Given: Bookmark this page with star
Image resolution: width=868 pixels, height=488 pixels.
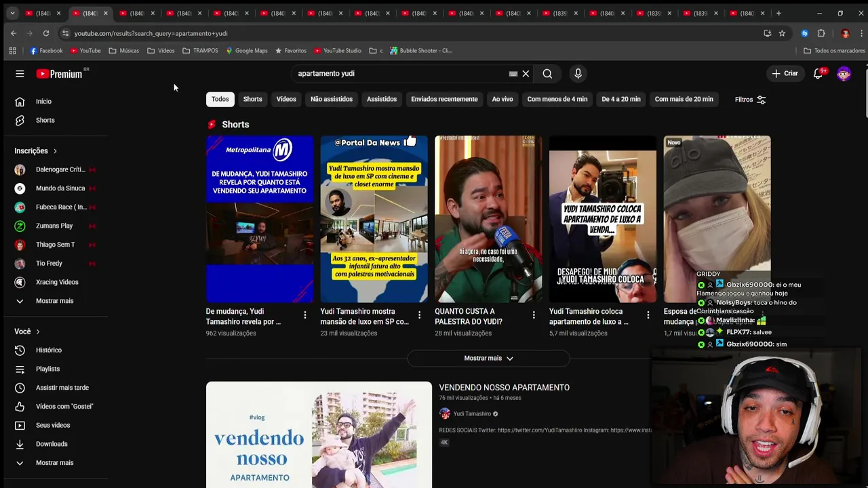Looking at the screenshot, I should [x=782, y=33].
